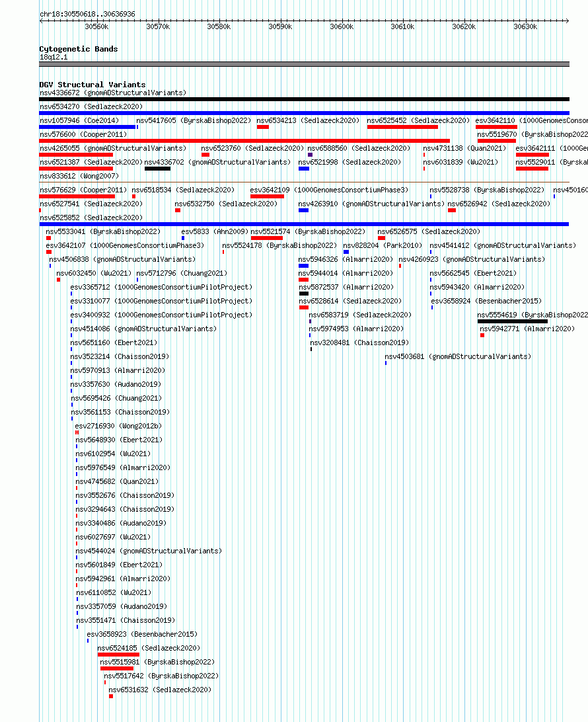Click nsv5872537 Almarri2020 label
This screenshot has height=722, width=588.
point(346,286)
